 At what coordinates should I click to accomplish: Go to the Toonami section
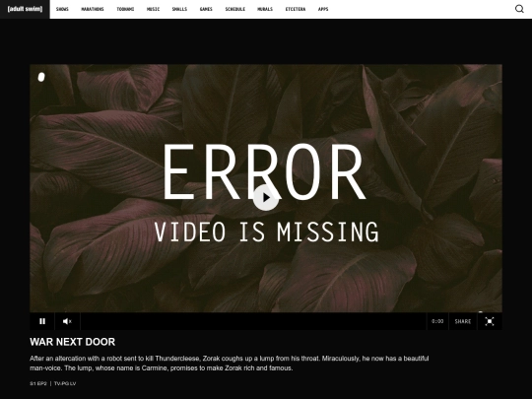click(x=125, y=9)
